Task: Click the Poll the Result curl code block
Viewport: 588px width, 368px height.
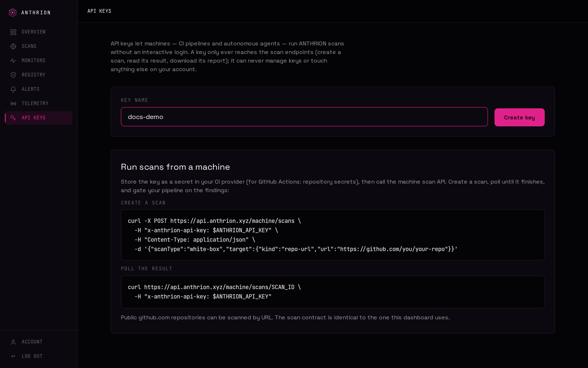Action: pos(333,292)
